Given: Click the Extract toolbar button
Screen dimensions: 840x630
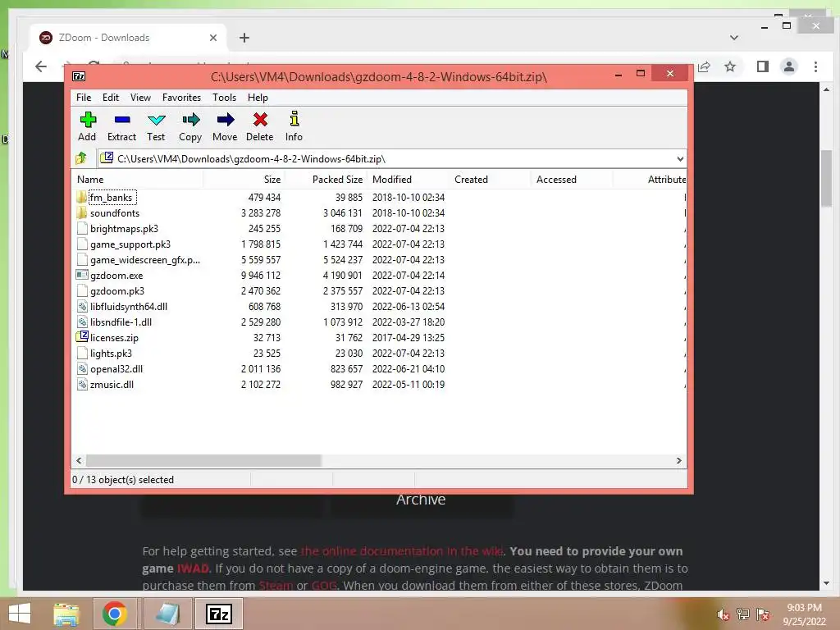Looking at the screenshot, I should point(121,126).
